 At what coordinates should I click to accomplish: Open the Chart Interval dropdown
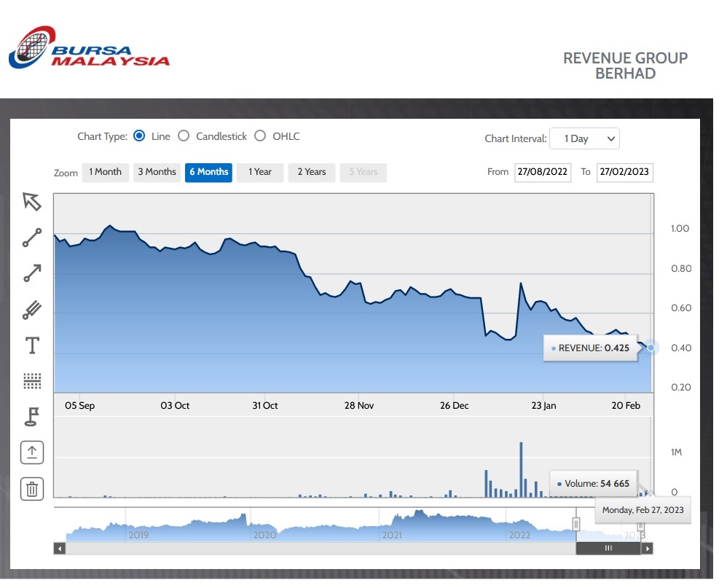[x=584, y=138]
